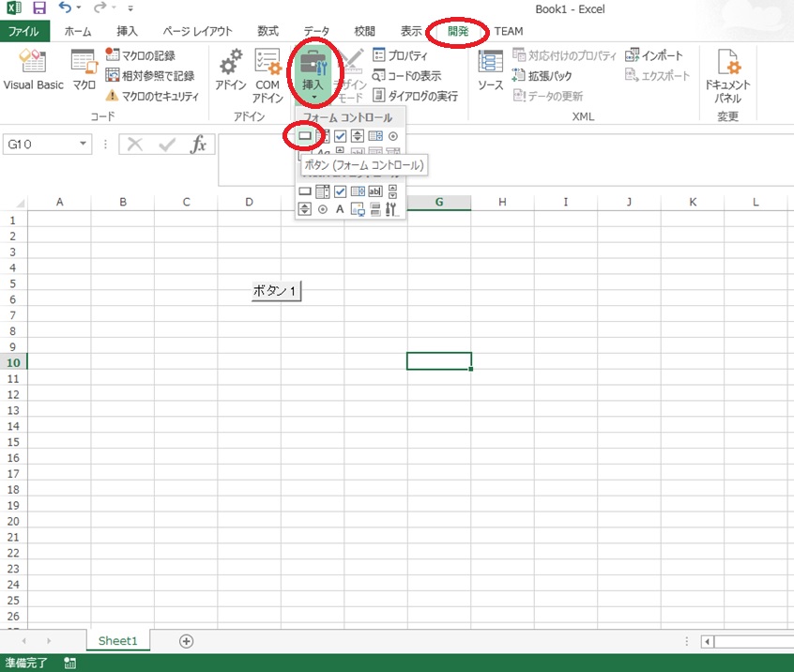The image size is (794, 672).
Task: Select the ActiveX command button icon
Action: (305, 191)
